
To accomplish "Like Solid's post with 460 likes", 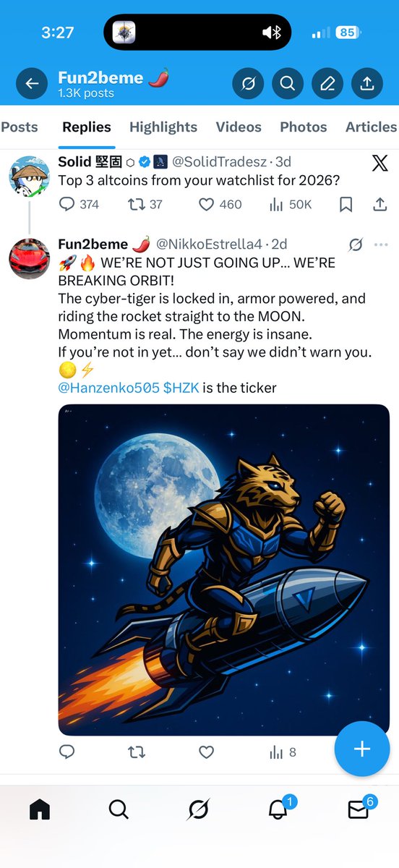I will 220,205.
